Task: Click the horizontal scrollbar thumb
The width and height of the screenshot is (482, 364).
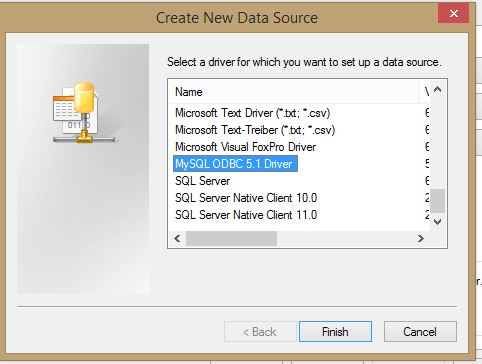Action: (231, 238)
